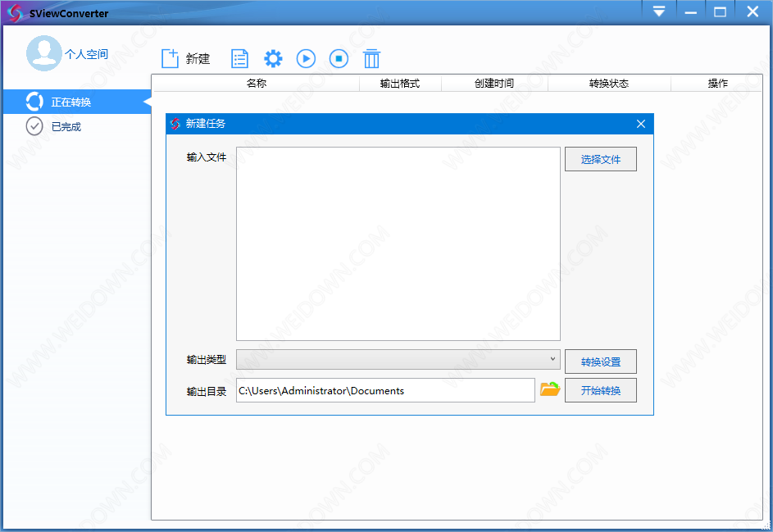Viewport: 773px width, 532px height.
Task: Open 转换设置 button
Action: 600,361
